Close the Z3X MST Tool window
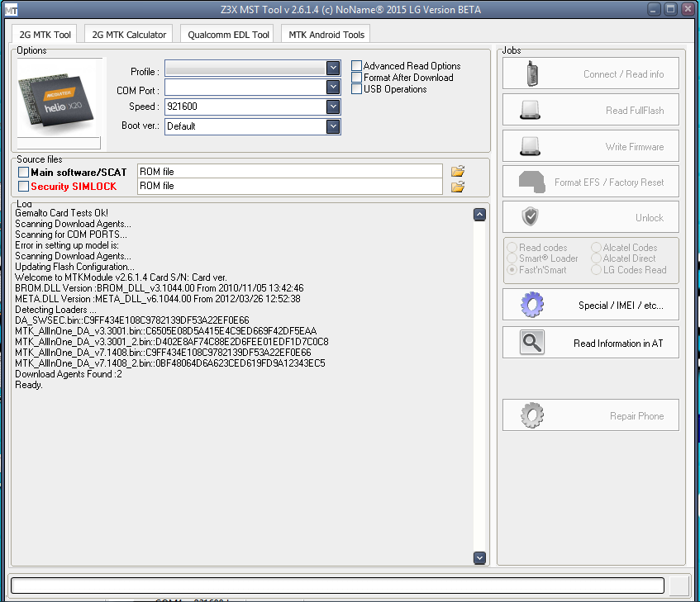This screenshot has width=700, height=602. tap(688, 9)
